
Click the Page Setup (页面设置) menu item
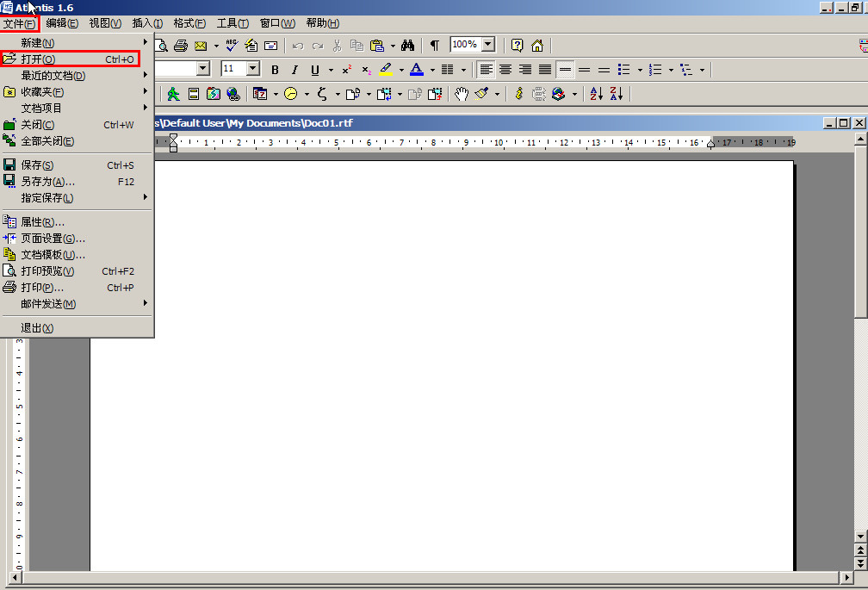coord(53,239)
